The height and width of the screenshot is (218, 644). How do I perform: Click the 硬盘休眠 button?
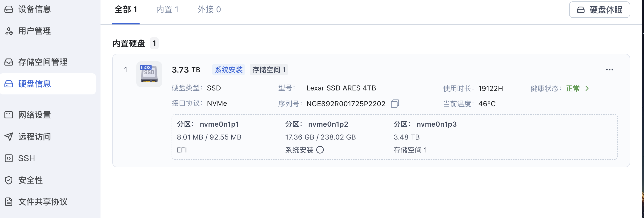coord(599,10)
